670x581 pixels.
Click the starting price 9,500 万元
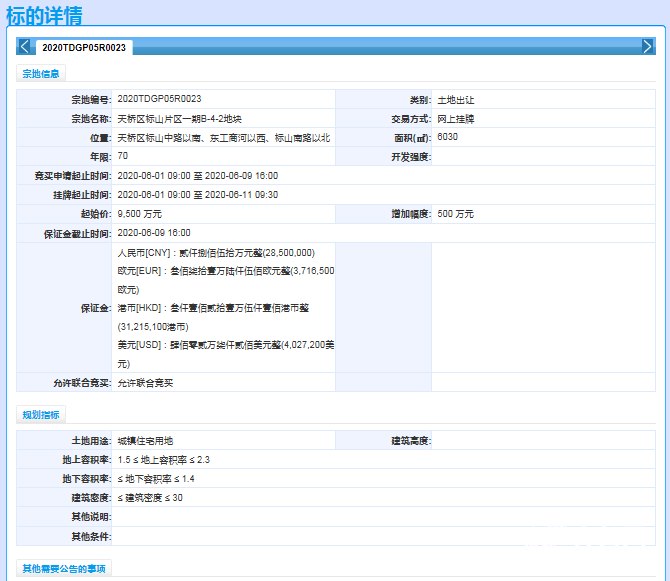click(139, 214)
